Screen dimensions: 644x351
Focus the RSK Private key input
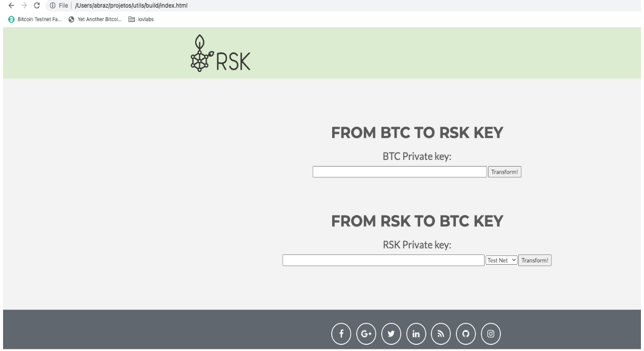coord(383,260)
